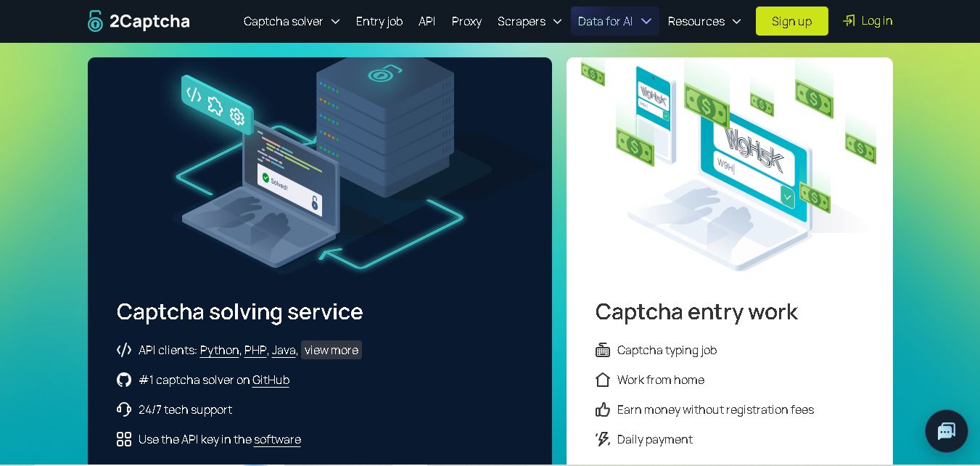Open the Resources menu label
The width and height of the screenshot is (980, 466).
click(696, 21)
